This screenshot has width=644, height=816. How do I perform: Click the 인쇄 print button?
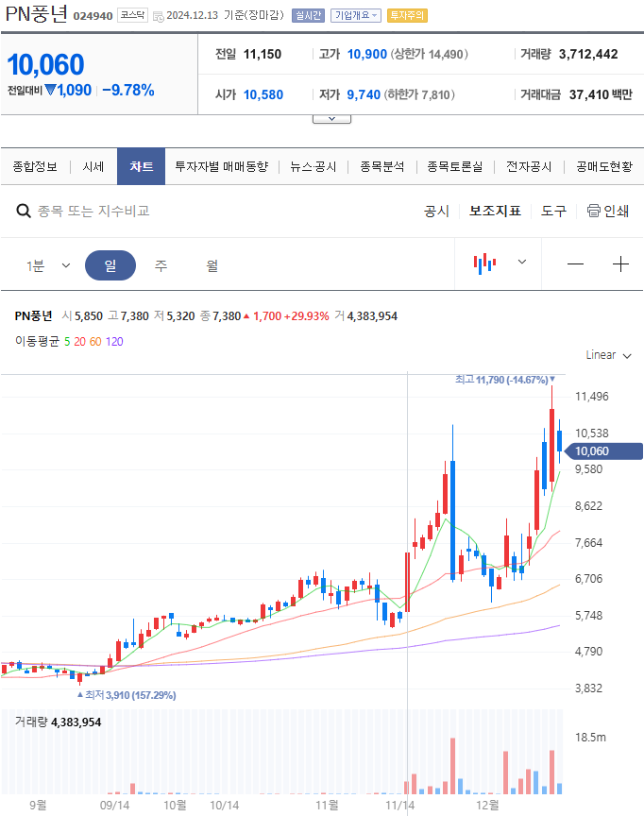coord(608,211)
